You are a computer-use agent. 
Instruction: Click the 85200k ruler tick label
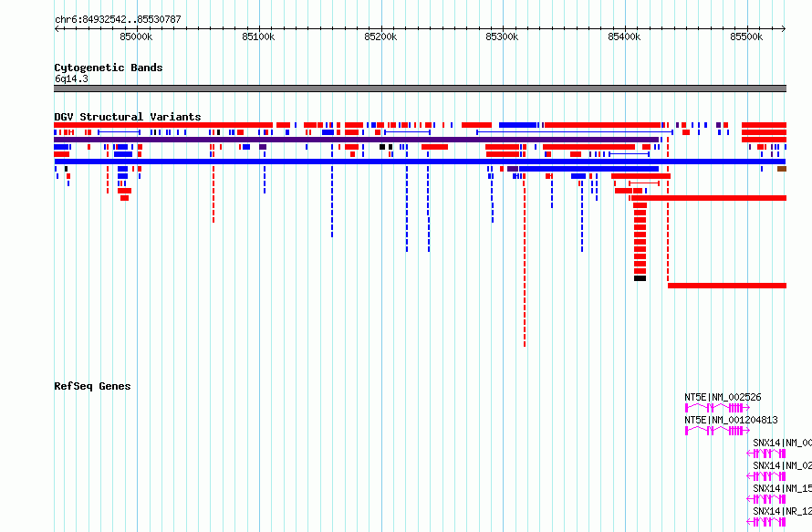[380, 37]
